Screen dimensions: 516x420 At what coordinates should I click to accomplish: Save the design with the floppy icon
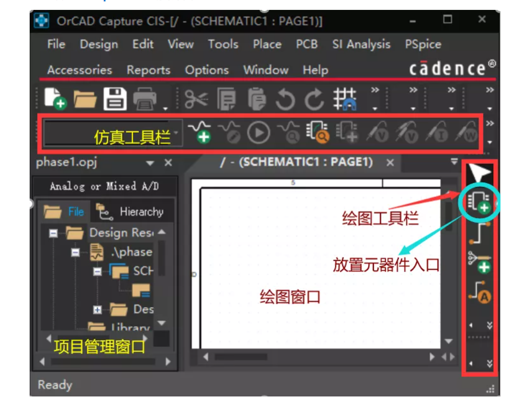click(115, 99)
